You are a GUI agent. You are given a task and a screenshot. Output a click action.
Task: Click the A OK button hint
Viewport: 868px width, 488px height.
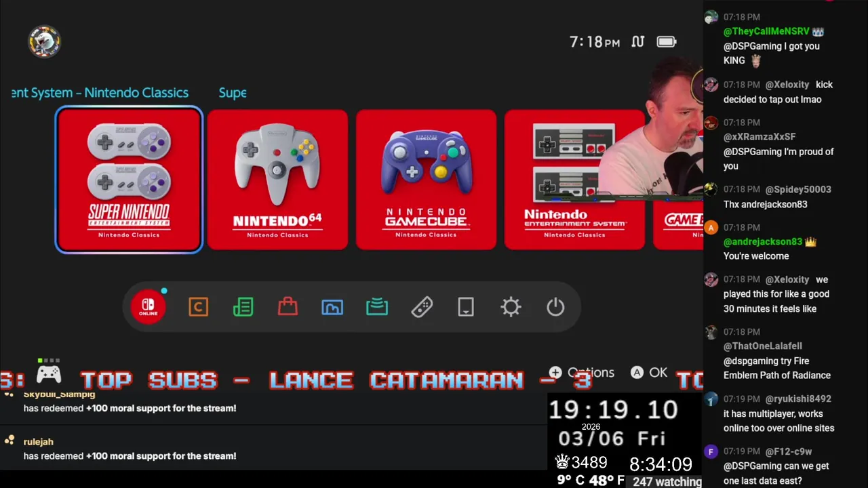[x=649, y=373]
